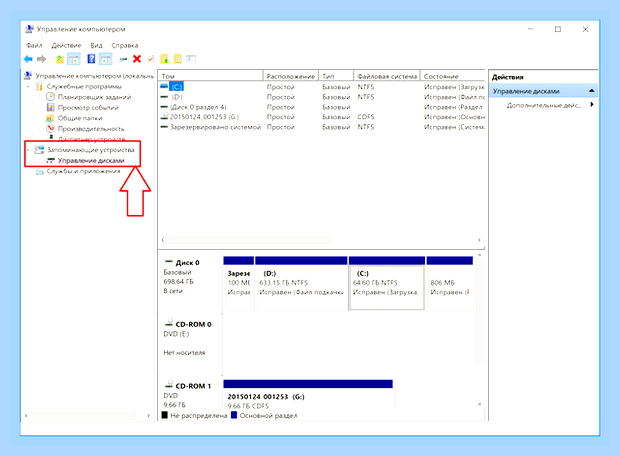Select the 100 МБ reserved partition block
The height and width of the screenshot is (456, 620).
click(x=238, y=283)
